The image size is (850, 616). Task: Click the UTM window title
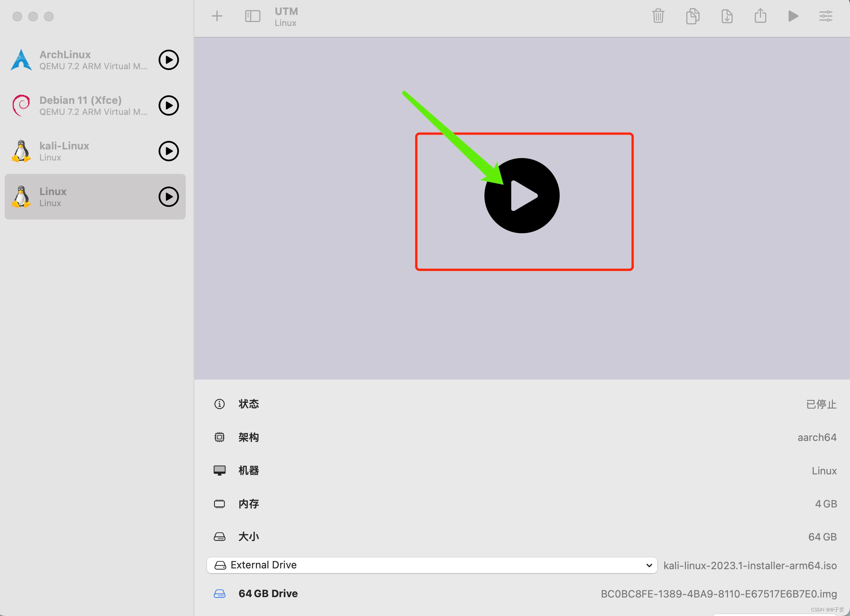coord(286,11)
